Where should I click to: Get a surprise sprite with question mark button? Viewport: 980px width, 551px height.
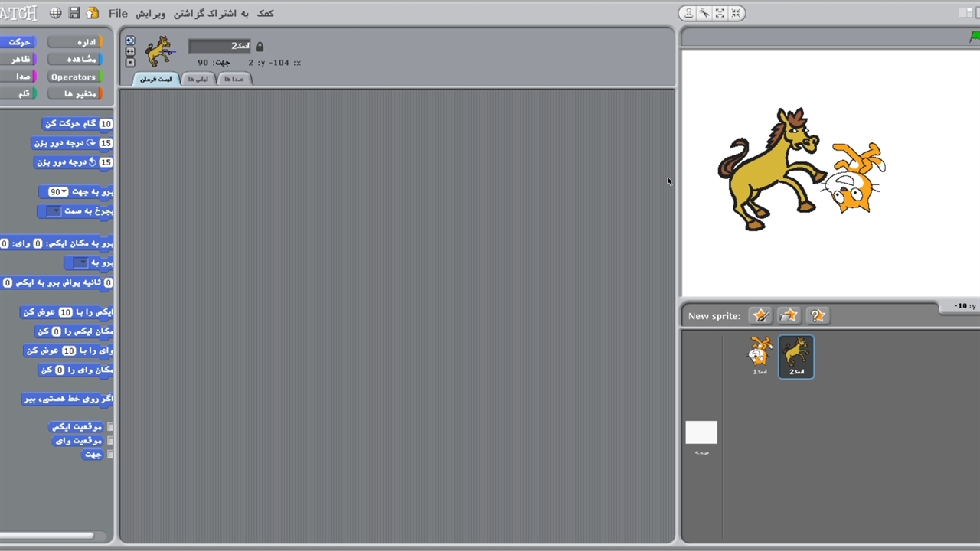click(x=818, y=315)
